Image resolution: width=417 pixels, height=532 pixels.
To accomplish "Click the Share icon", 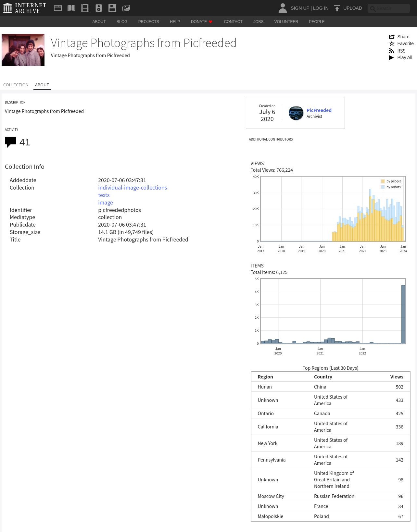I will 392,37.
